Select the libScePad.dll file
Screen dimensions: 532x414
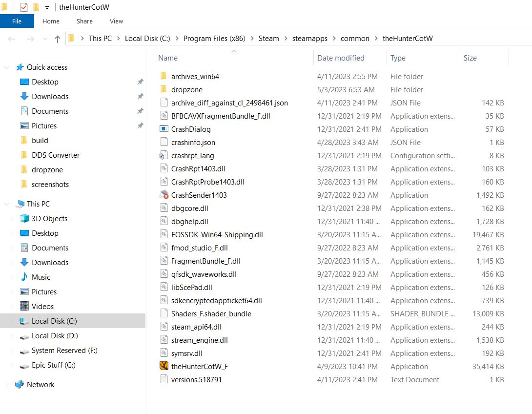(x=192, y=287)
